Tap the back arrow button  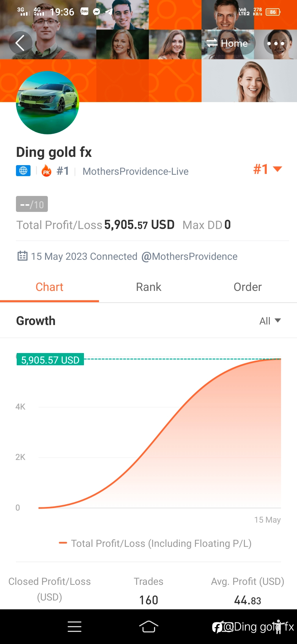[20, 43]
